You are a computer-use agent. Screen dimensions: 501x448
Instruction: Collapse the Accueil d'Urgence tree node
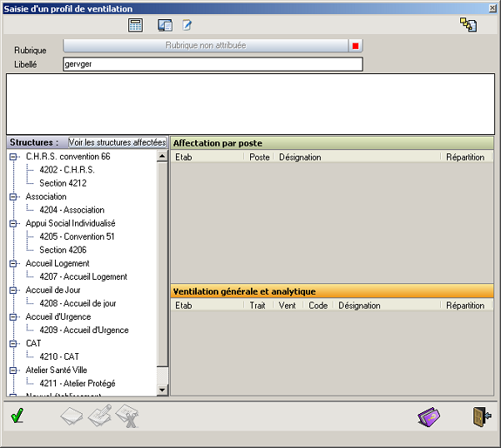[x=13, y=316]
